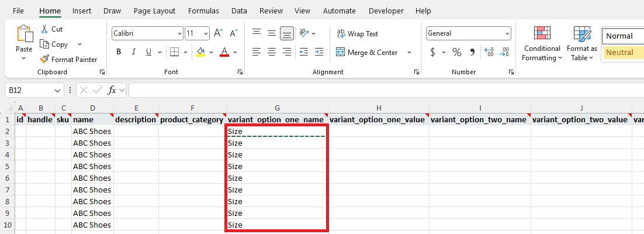Screen dimensions: 644x234
Task: Apply Percent Style
Action: [457, 52]
